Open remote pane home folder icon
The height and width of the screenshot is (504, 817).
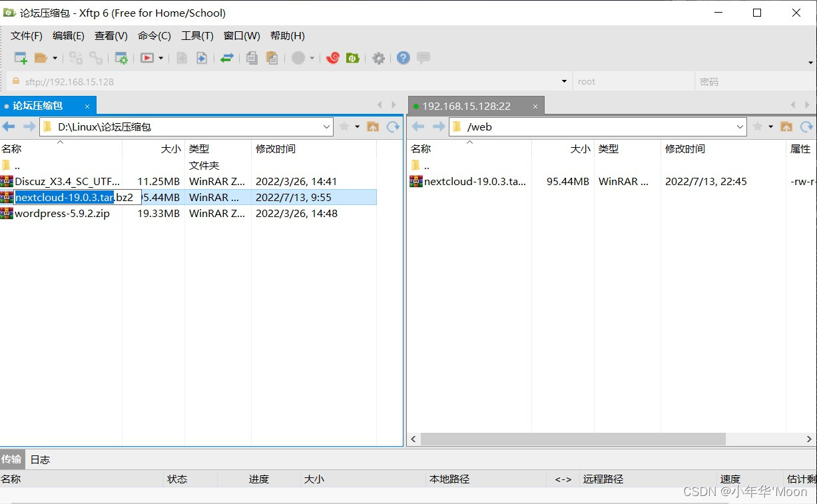786,126
